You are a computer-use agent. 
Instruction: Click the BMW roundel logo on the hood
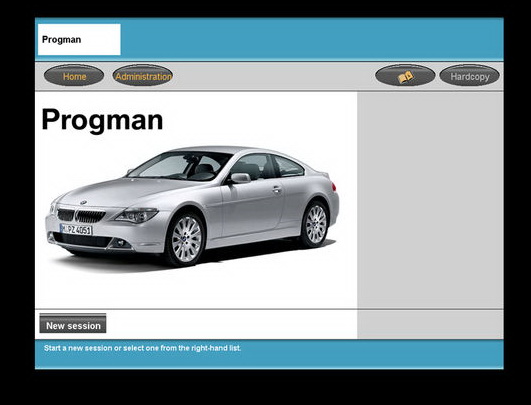83,202
